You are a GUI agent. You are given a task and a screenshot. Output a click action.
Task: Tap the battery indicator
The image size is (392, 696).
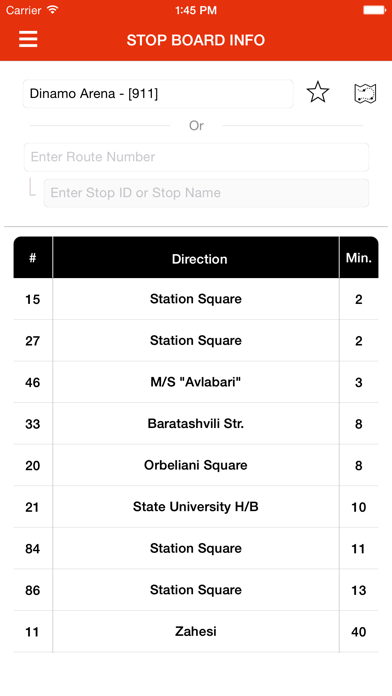374,10
